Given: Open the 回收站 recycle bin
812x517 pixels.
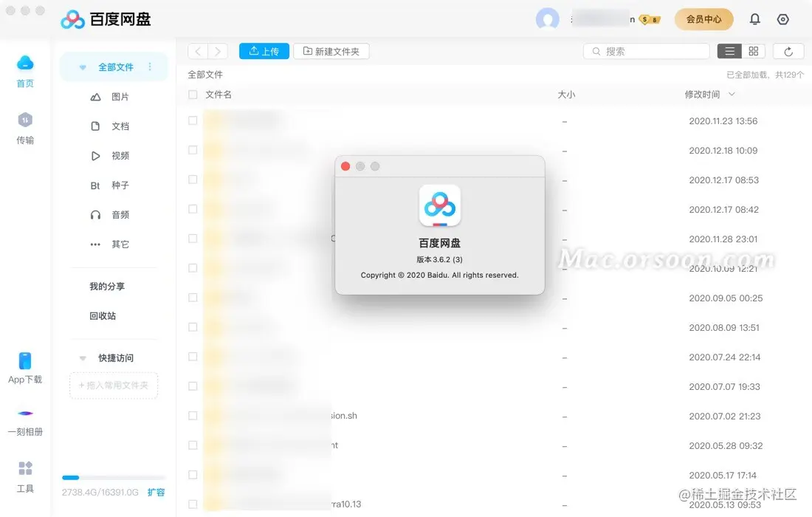Looking at the screenshot, I should click(103, 316).
